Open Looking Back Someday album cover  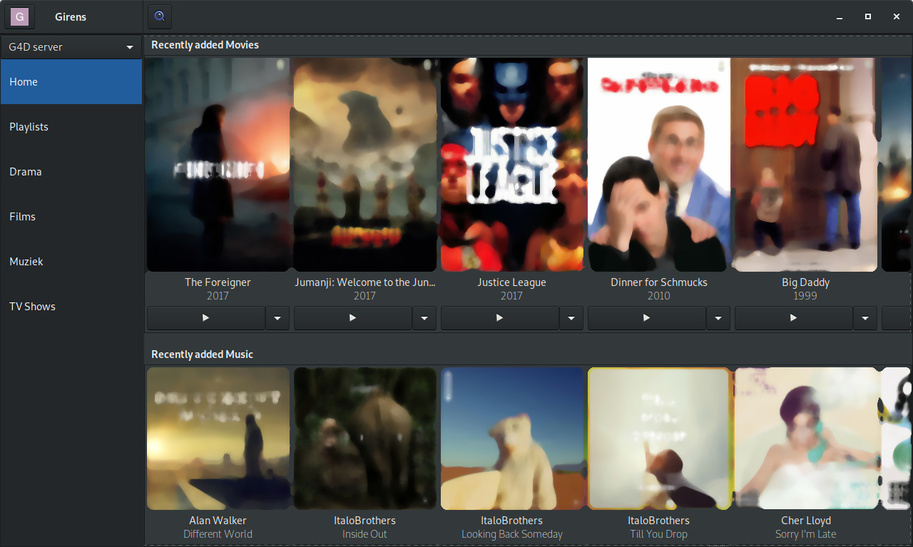point(512,438)
